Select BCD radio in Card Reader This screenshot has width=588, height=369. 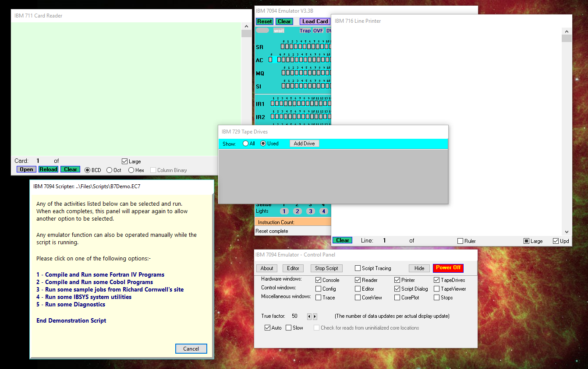tap(88, 170)
